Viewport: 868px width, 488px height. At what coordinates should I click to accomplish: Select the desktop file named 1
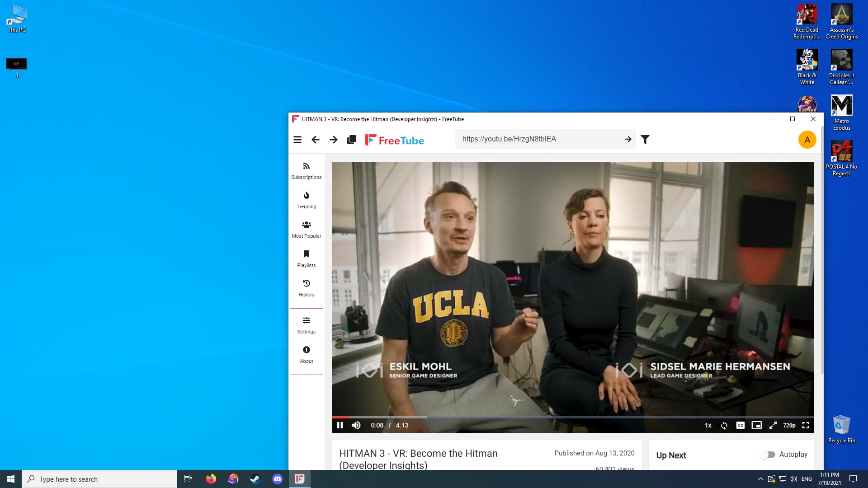point(17,68)
